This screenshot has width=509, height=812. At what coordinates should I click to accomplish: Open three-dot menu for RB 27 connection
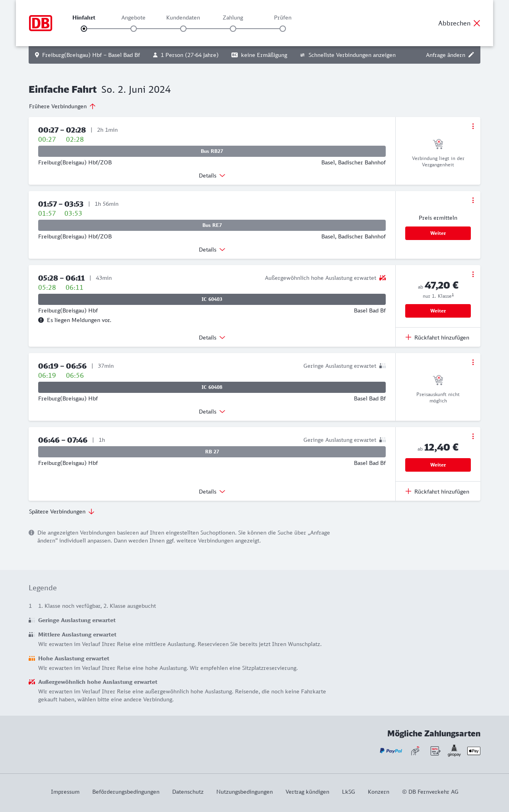[473, 436]
